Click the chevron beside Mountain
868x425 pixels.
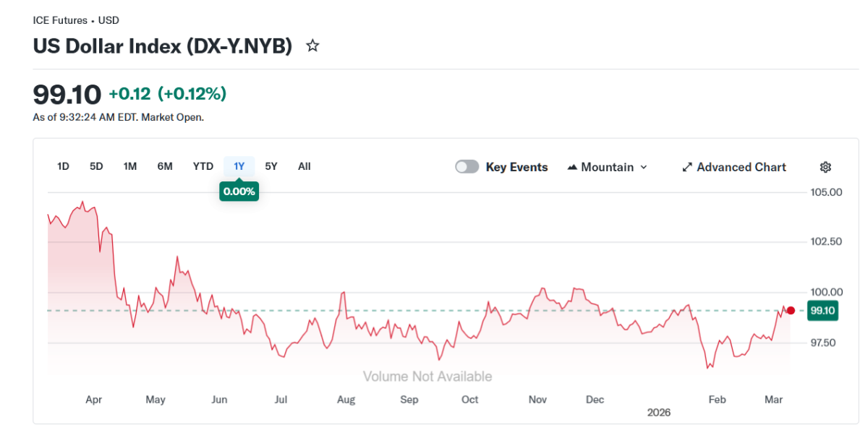tap(644, 167)
